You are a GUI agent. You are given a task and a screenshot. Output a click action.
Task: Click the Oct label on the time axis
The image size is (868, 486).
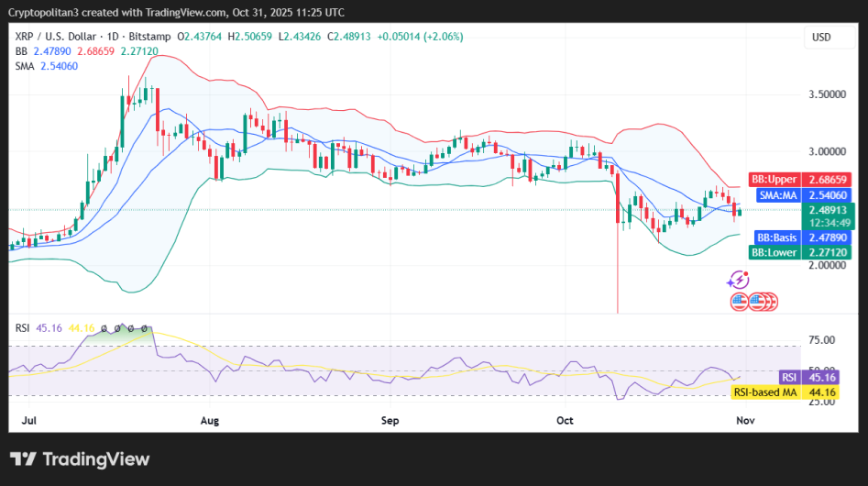(564, 422)
